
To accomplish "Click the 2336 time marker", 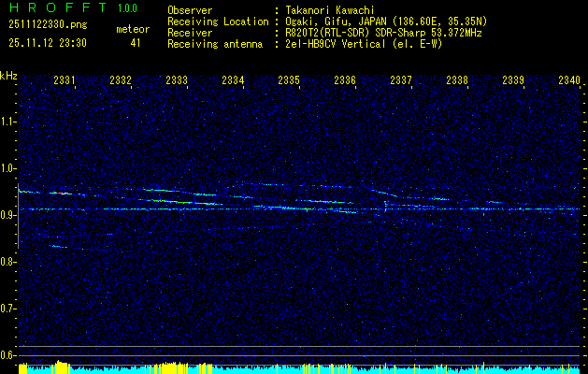I will pyautogui.click(x=345, y=80).
